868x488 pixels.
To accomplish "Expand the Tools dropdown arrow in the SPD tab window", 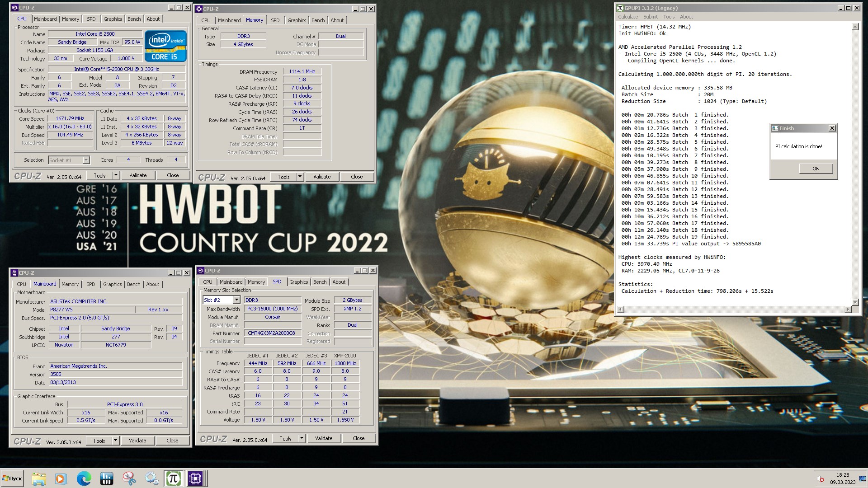I will (x=302, y=438).
